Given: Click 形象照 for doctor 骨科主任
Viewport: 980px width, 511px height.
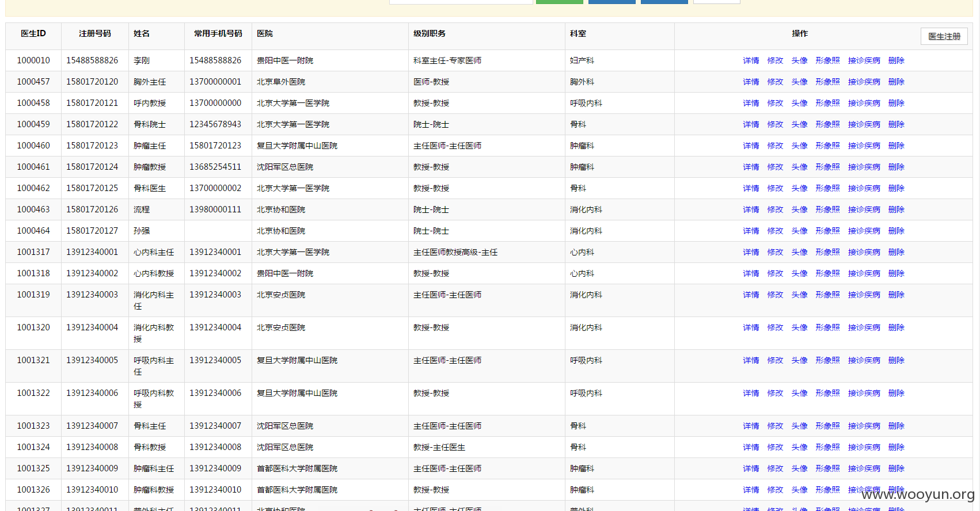Looking at the screenshot, I should (827, 426).
